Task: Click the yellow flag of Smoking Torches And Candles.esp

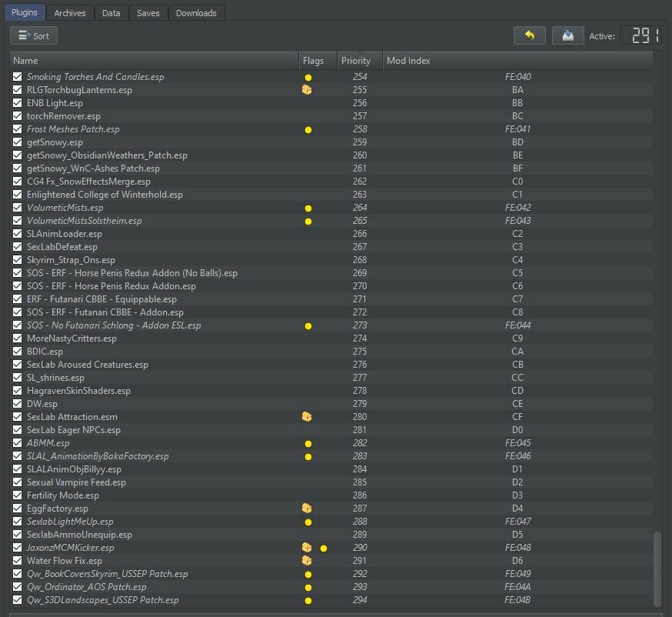Action: click(x=308, y=78)
